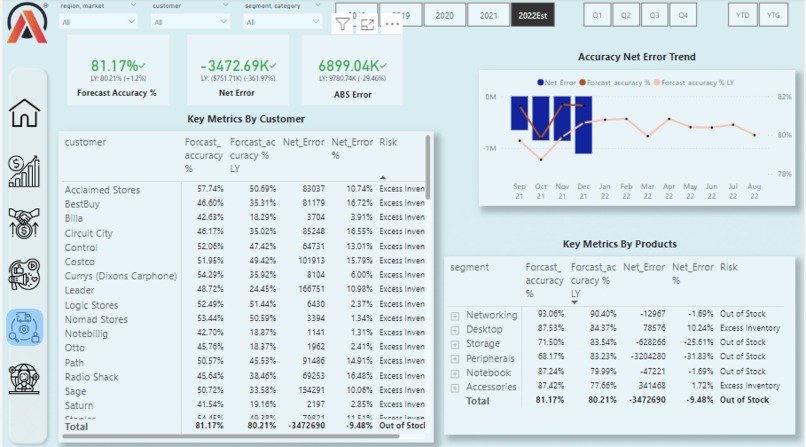Image resolution: width=806 pixels, height=447 pixels.
Task: Sort products table by Forcast_accuracy % LY
Action: [593, 281]
